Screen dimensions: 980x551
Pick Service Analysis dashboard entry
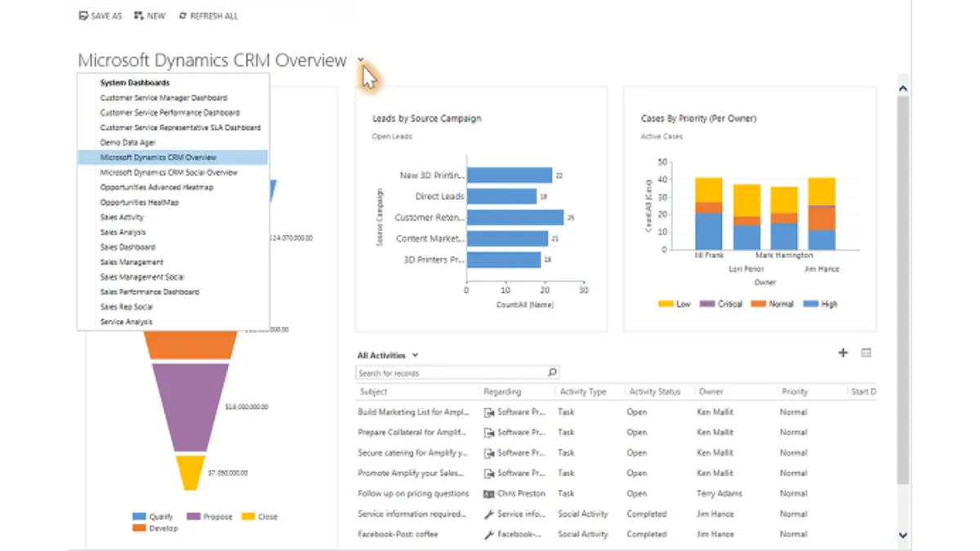click(x=126, y=322)
